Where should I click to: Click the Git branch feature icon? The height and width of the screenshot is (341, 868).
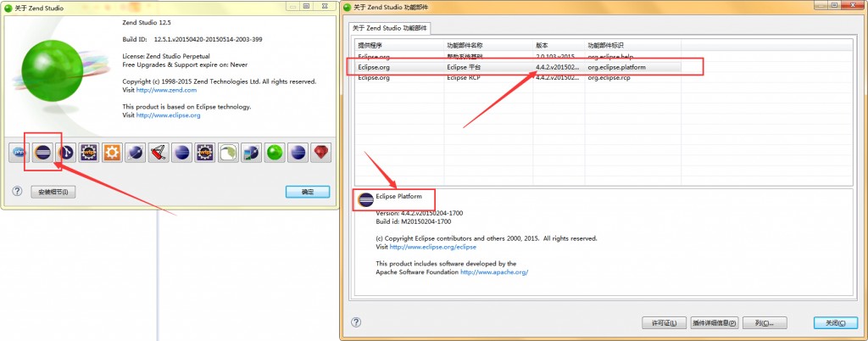coord(66,153)
